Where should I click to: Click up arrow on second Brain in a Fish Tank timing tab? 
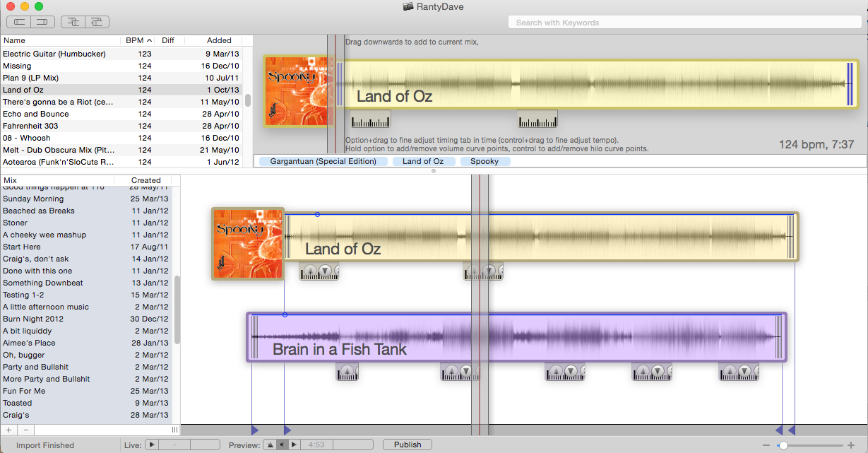[x=453, y=371]
